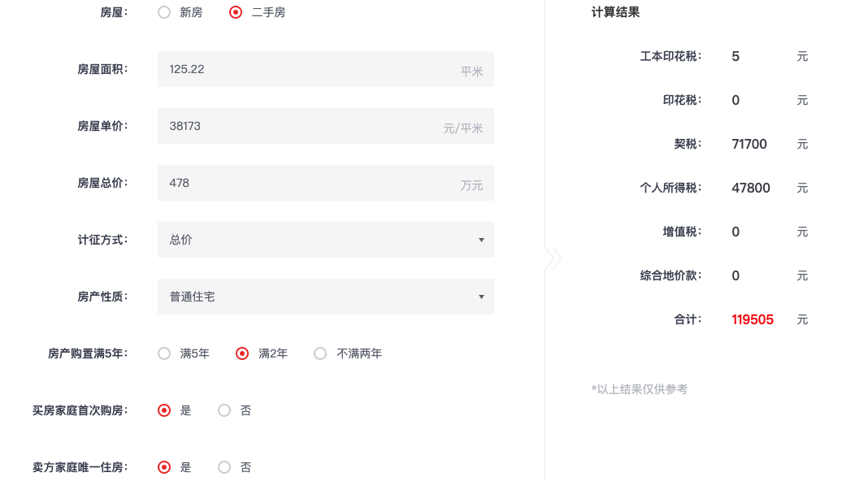Viewport: 868px width, 481px height.
Task: Click the arrow icon of 房产性质
Action: 481,297
